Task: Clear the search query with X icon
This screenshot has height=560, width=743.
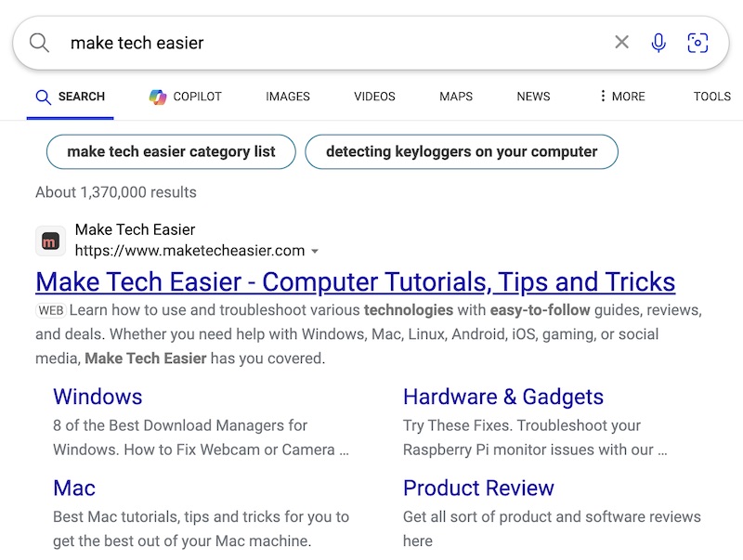Action: (621, 42)
